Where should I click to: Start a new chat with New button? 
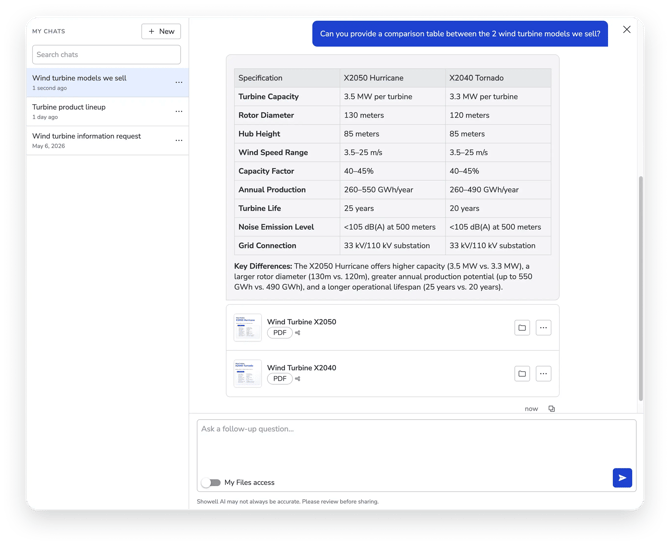tap(161, 31)
